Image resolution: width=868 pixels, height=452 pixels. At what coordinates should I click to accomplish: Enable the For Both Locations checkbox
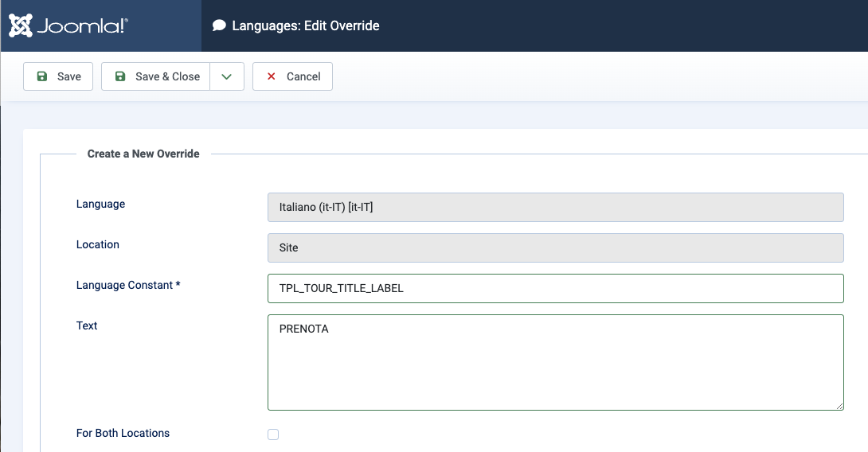click(273, 434)
